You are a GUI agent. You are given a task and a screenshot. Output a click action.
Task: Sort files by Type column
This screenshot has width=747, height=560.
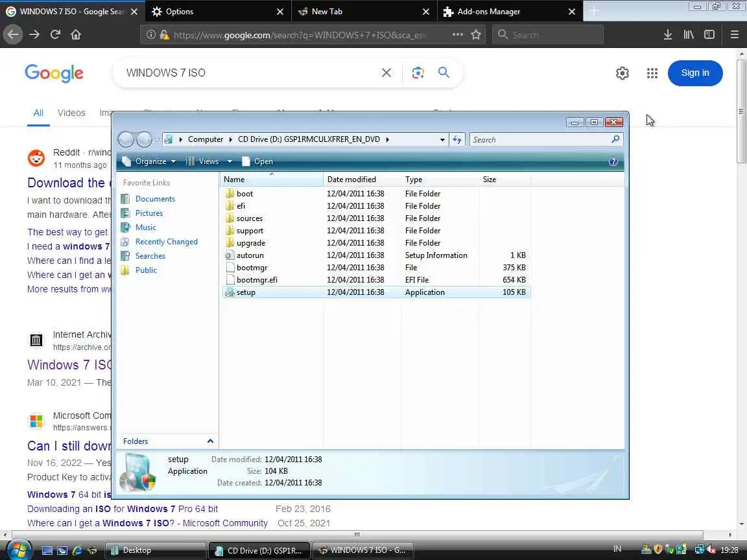[440, 180]
